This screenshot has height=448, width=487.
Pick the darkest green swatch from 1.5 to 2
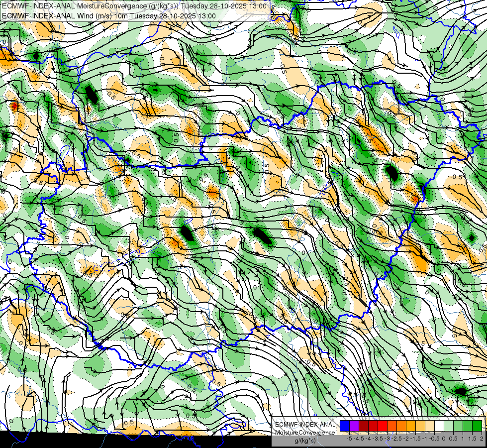477,426
